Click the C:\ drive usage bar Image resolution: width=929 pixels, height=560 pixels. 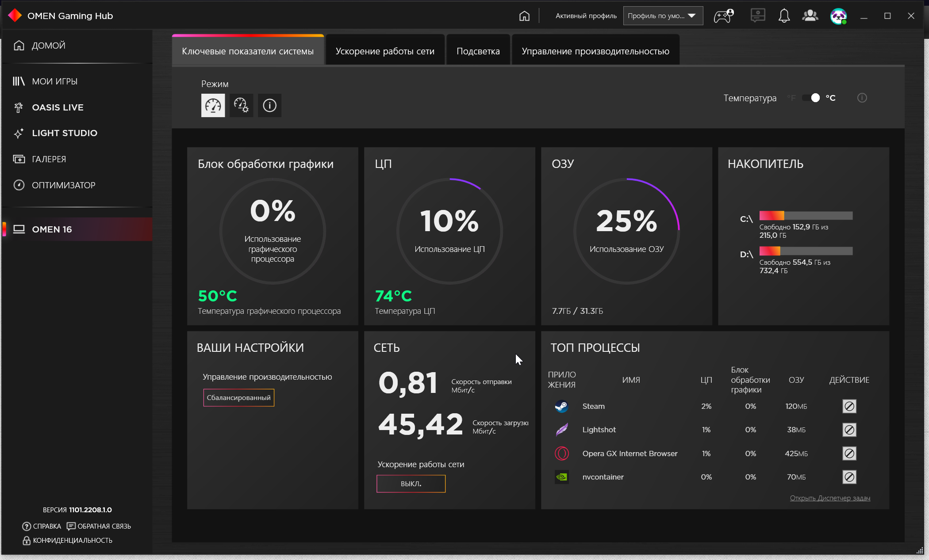(806, 216)
